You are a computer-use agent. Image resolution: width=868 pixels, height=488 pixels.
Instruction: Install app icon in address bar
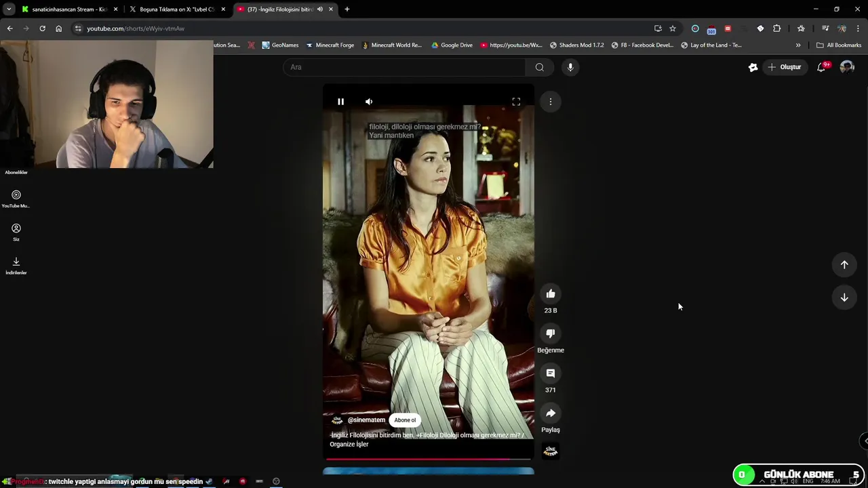(x=658, y=28)
